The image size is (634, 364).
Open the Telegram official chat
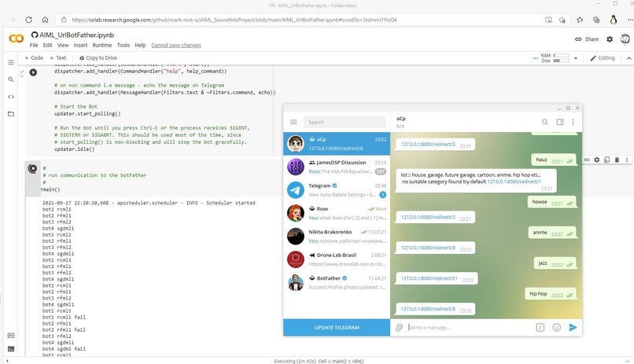point(337,190)
